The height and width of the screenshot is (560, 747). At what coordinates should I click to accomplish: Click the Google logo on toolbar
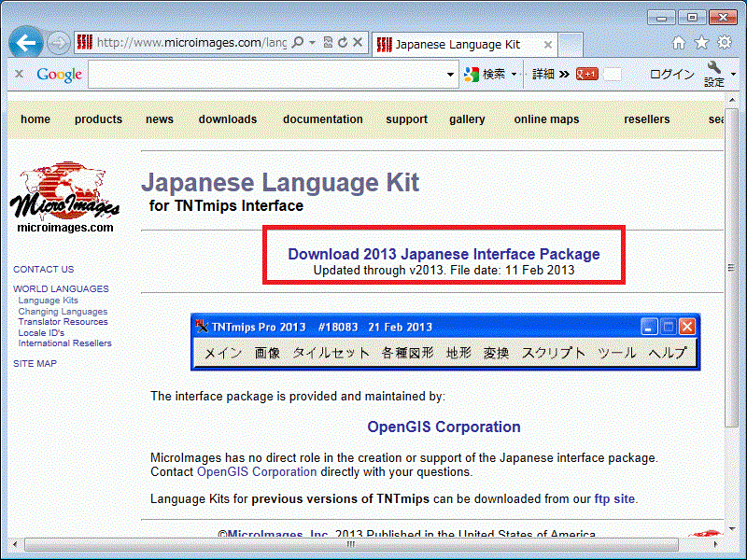(60, 75)
